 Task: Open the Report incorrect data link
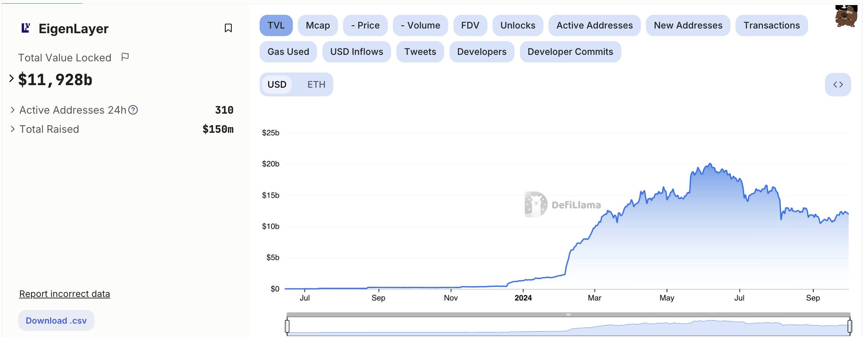pyautogui.click(x=65, y=294)
